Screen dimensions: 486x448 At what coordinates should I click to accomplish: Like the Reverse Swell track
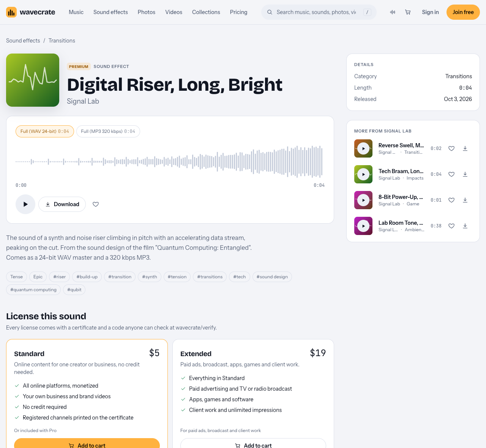click(x=451, y=148)
